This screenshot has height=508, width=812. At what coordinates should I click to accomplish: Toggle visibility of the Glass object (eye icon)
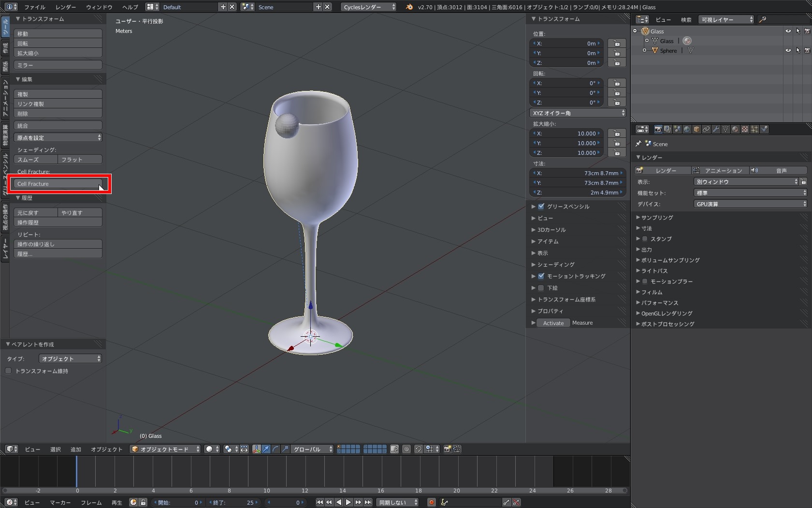[x=788, y=31]
